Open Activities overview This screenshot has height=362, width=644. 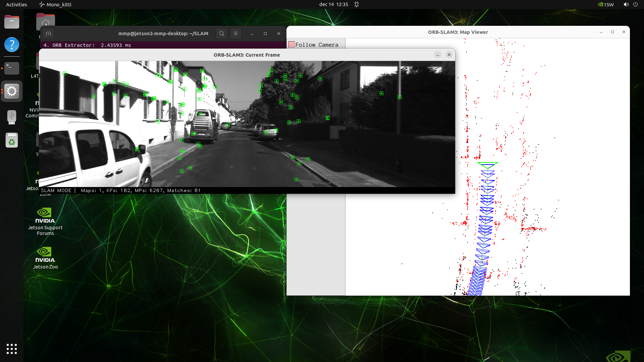tap(16, 4)
